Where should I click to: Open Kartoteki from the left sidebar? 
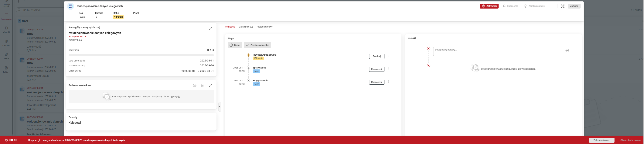[6, 43]
